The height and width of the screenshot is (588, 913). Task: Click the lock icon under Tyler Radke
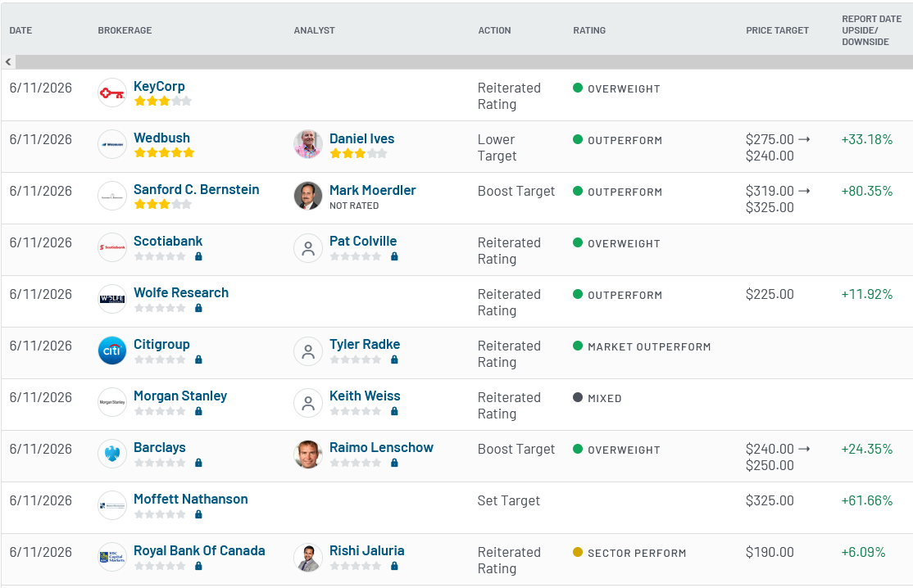click(394, 360)
